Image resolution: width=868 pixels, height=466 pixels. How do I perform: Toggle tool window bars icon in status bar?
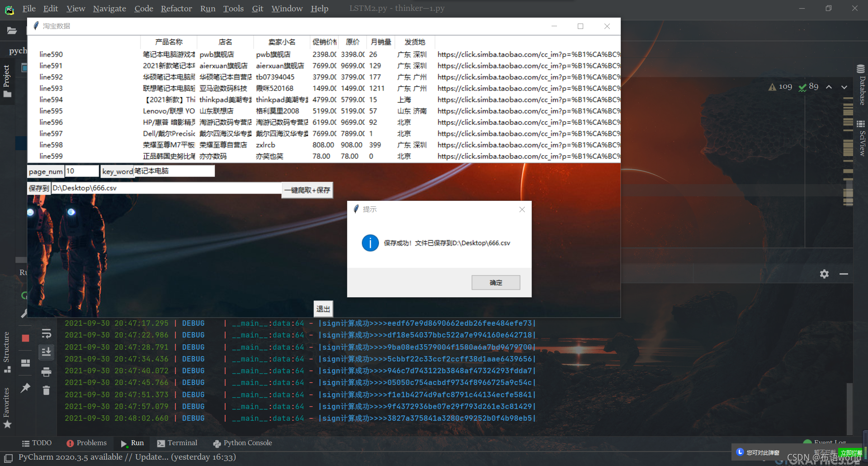pos(9,457)
